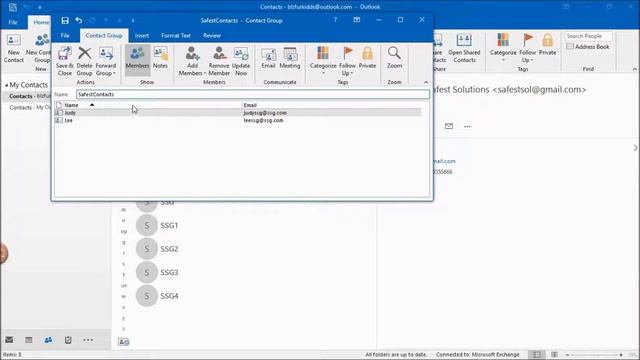Click the Undo arrow in contact group title bar

(x=79, y=20)
